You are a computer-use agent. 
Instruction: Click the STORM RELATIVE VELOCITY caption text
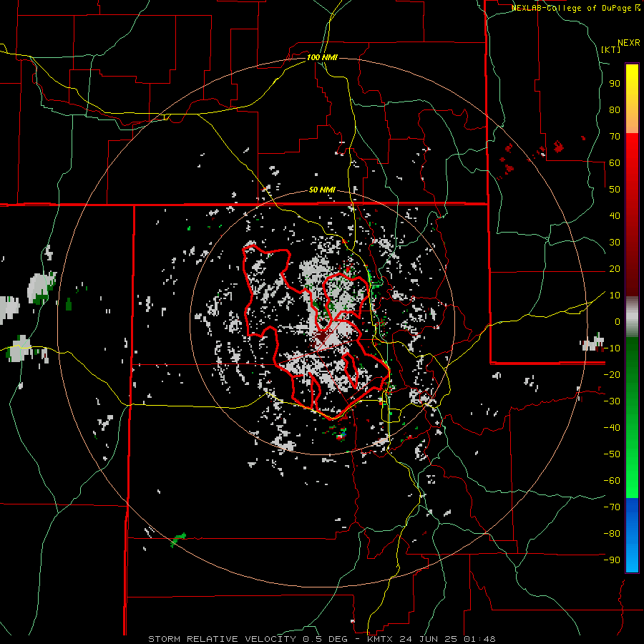[x=222, y=639]
